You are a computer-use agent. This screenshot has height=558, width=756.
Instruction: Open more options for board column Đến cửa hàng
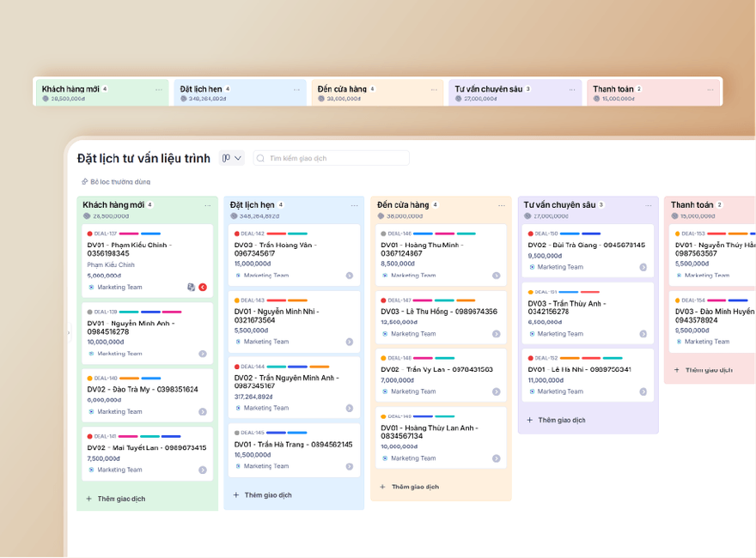click(502, 205)
